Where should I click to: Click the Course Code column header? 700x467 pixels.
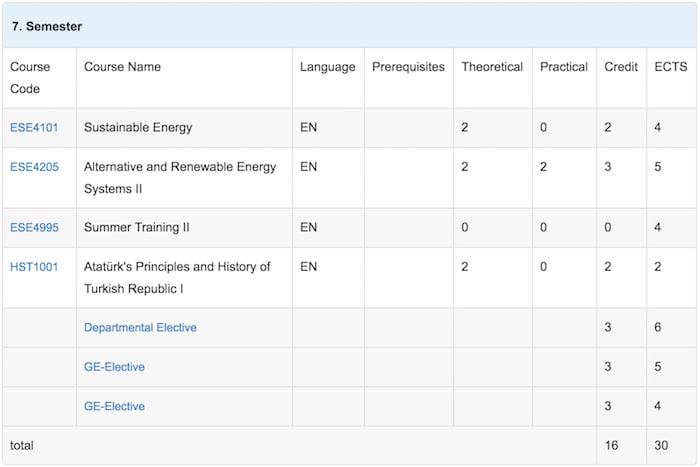[30, 78]
